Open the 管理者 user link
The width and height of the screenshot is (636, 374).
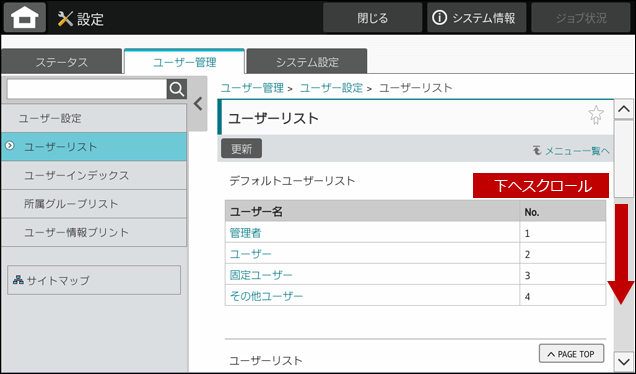pyautogui.click(x=245, y=233)
